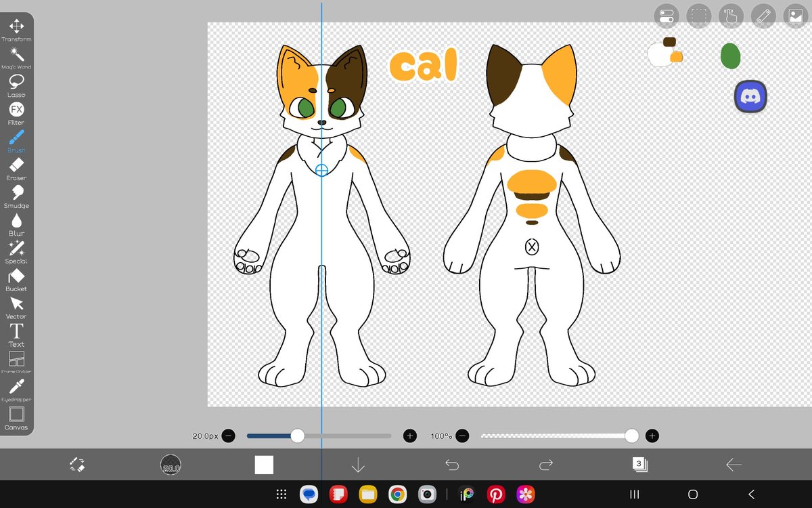Viewport: 812px width, 508px height.
Task: Tap the down arrow hide-toolbar button
Action: point(358,465)
